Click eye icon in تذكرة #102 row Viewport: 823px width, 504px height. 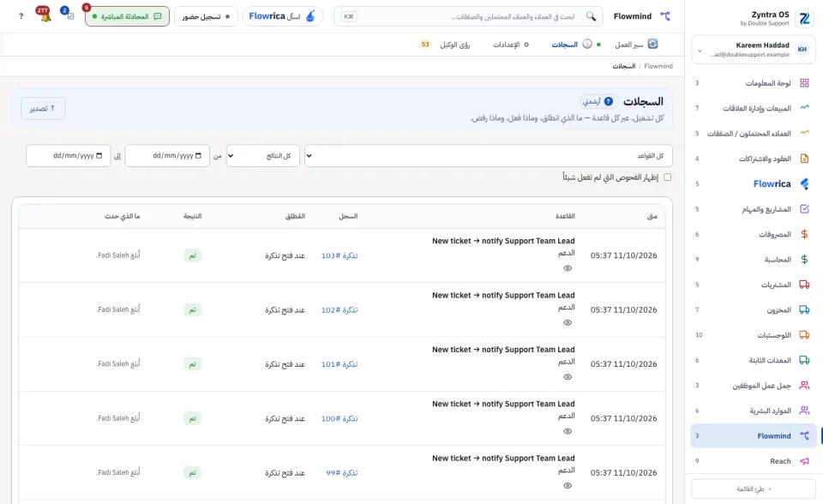tap(568, 323)
